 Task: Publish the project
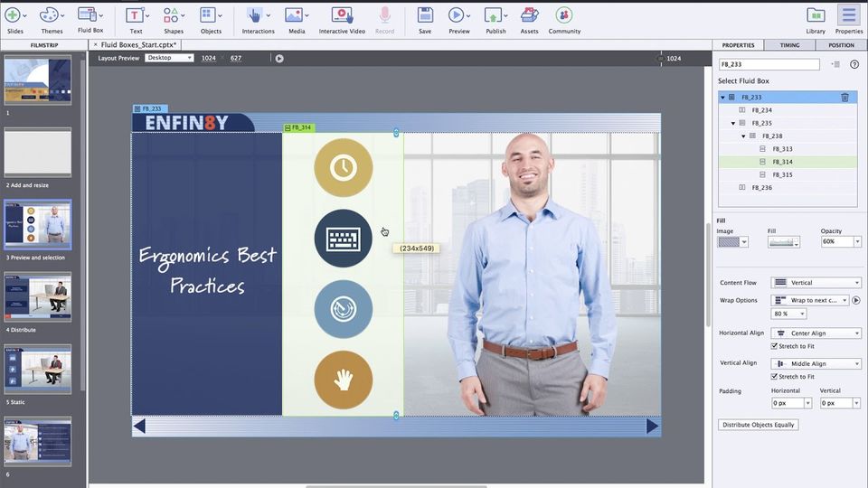pos(495,20)
